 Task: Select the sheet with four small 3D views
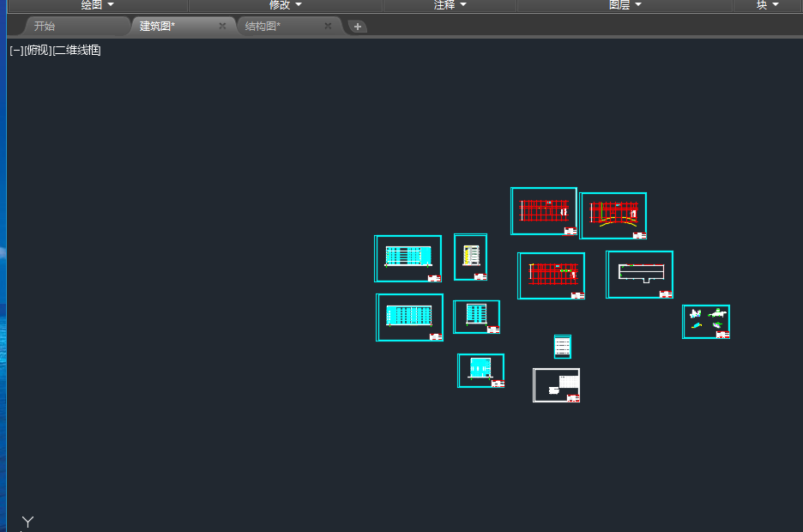click(706, 322)
